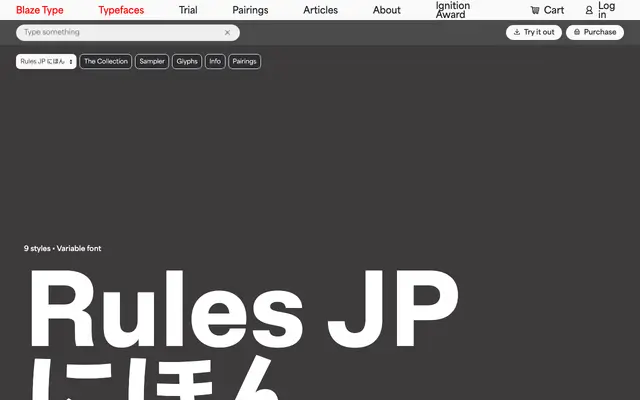
Task: Open the Ignition Award page
Action: (453, 10)
